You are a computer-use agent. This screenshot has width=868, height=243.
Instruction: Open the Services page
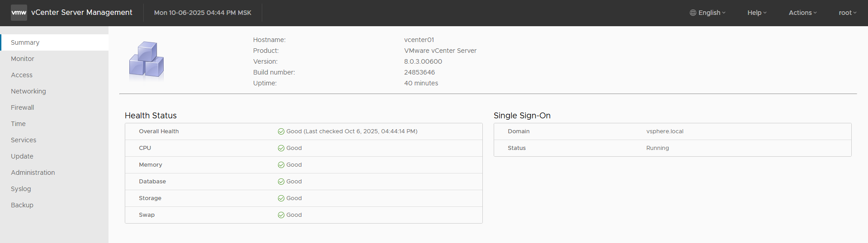pyautogui.click(x=24, y=140)
